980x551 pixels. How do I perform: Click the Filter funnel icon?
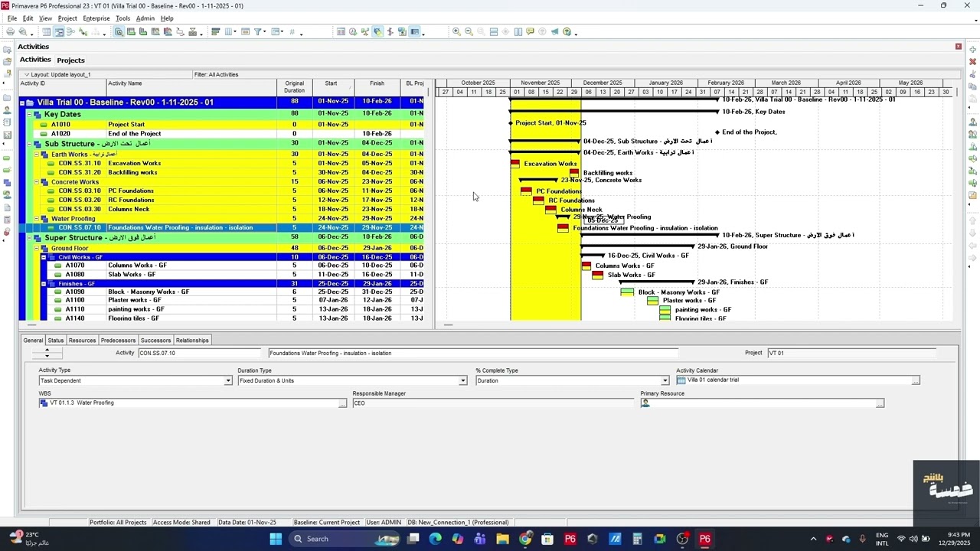[258, 32]
